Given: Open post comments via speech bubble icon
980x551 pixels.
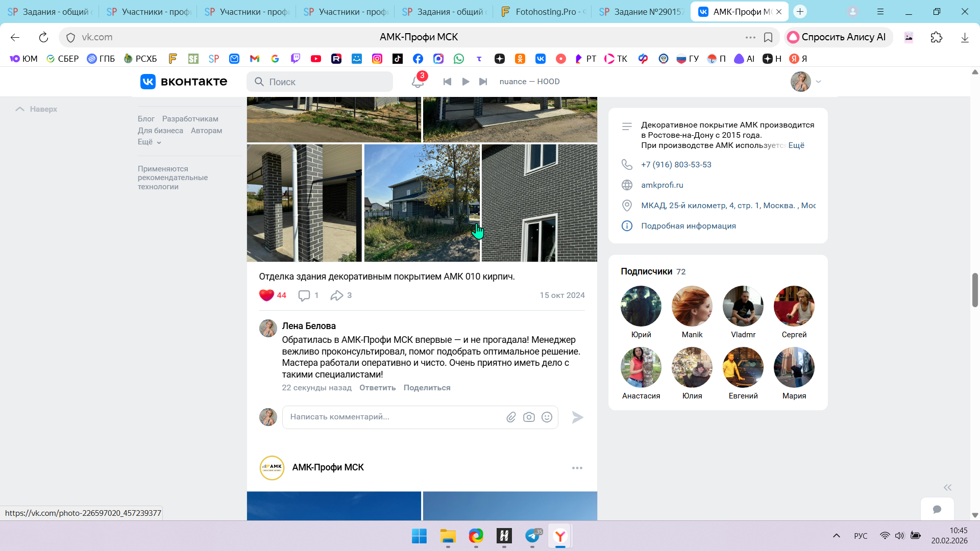Looking at the screenshot, I should click(x=304, y=295).
